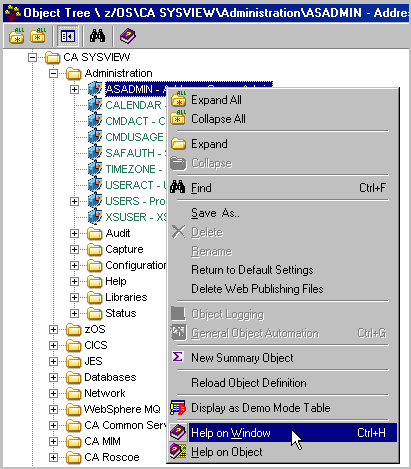Click the zOS folder icon
The height and width of the screenshot is (469, 411).
[x=74, y=330]
